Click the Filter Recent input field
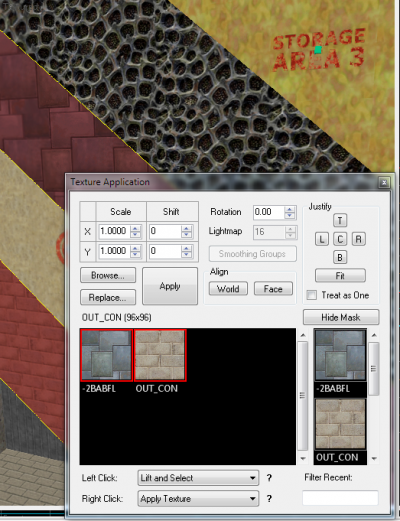The width and height of the screenshot is (400, 521). point(340,498)
